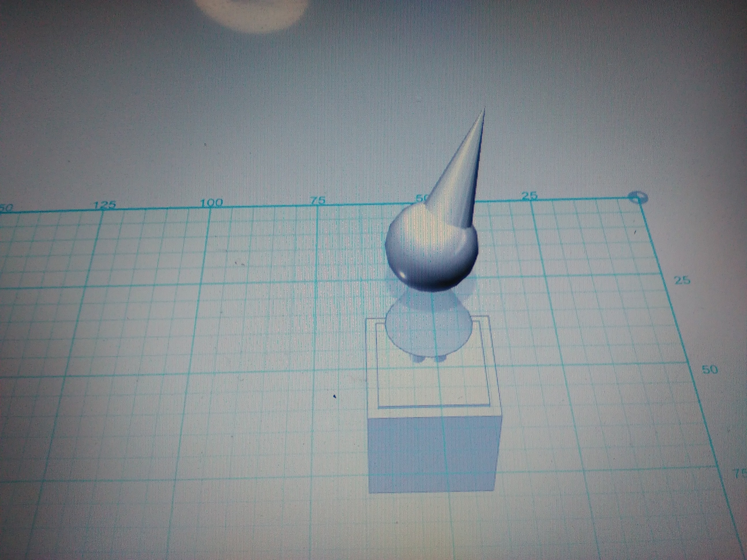Click the partially hidden 50 label behind cone
747x560 pixels.
tap(421, 198)
